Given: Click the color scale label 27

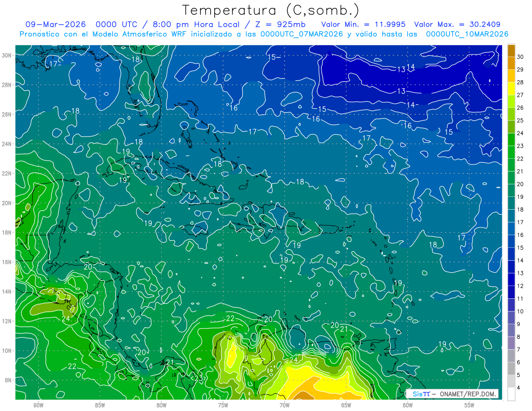Looking at the screenshot, I should [520, 94].
